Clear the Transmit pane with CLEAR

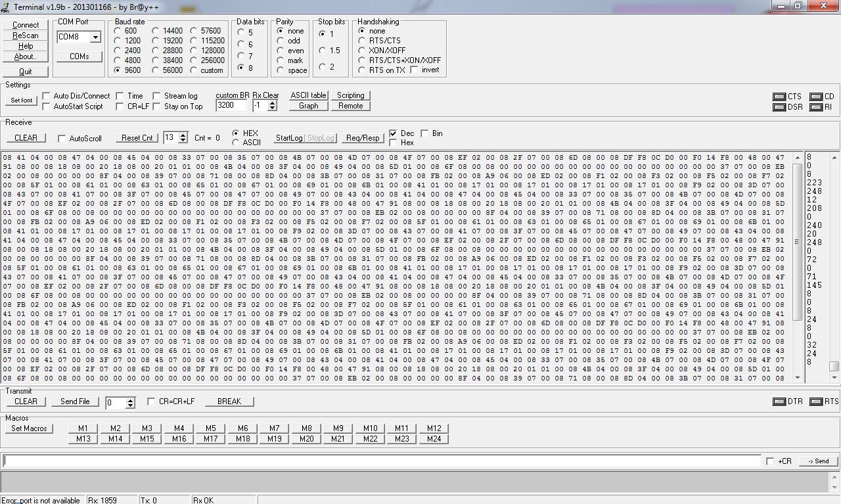click(x=26, y=401)
